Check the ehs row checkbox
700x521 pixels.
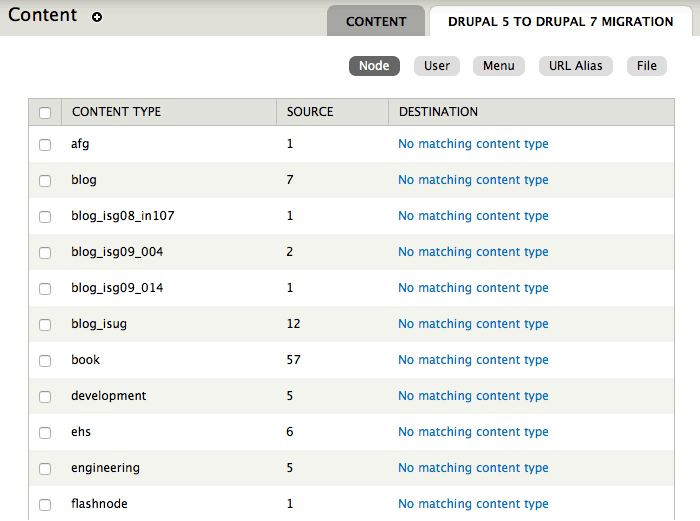coord(45,433)
